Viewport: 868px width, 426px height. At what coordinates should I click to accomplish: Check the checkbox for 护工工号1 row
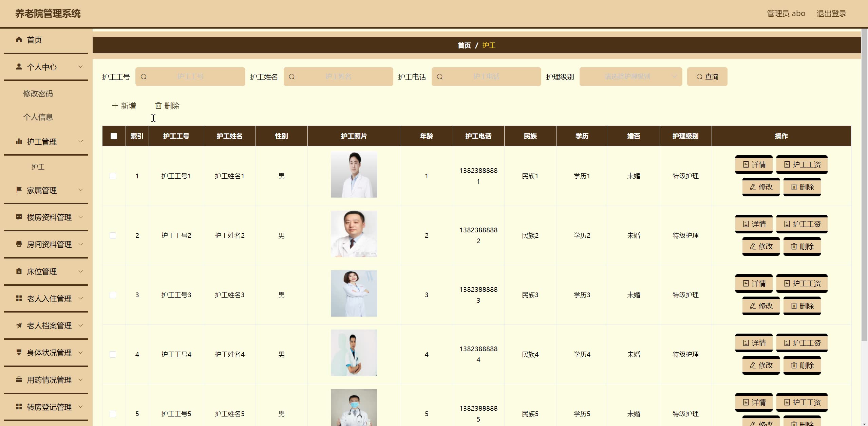click(x=113, y=176)
